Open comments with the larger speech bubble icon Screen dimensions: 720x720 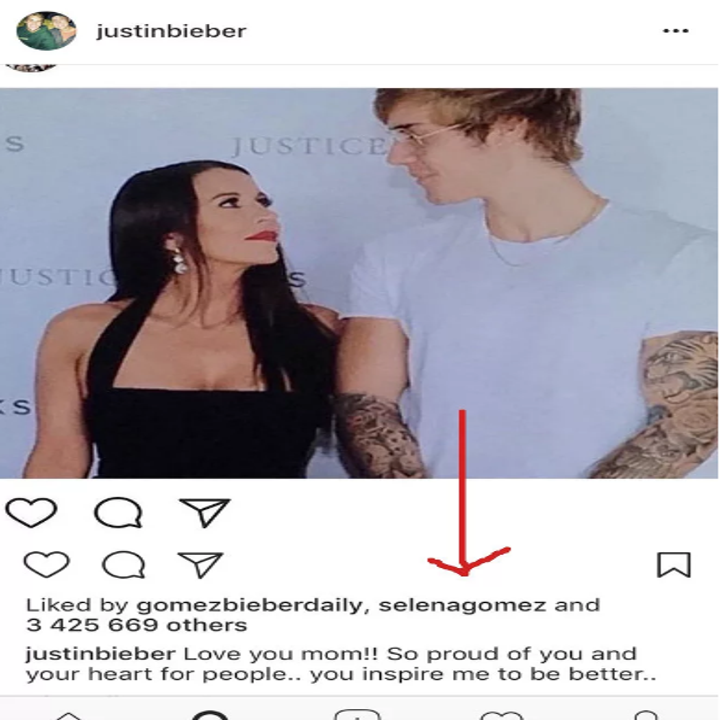click(x=118, y=512)
